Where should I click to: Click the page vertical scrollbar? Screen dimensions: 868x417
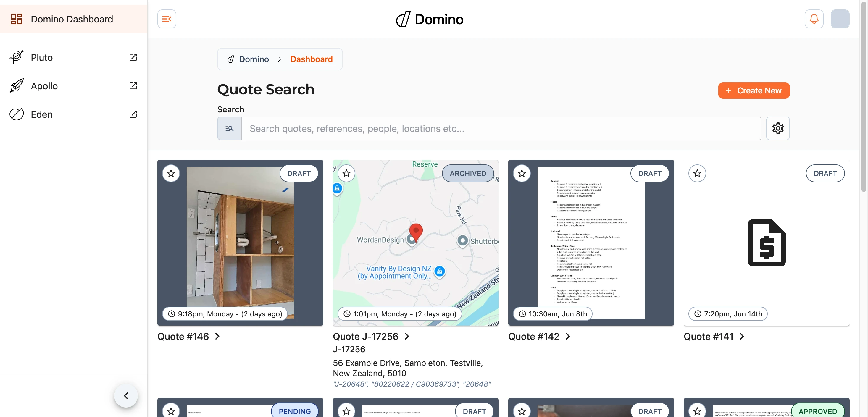pyautogui.click(x=864, y=98)
